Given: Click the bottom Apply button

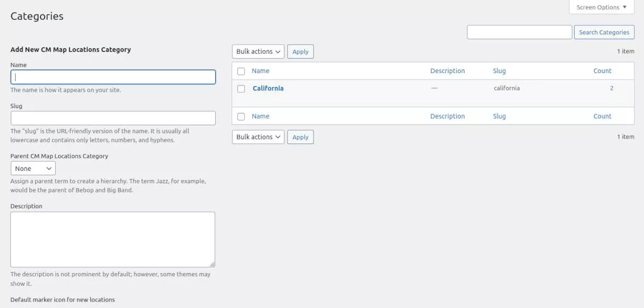Looking at the screenshot, I should pos(301,137).
